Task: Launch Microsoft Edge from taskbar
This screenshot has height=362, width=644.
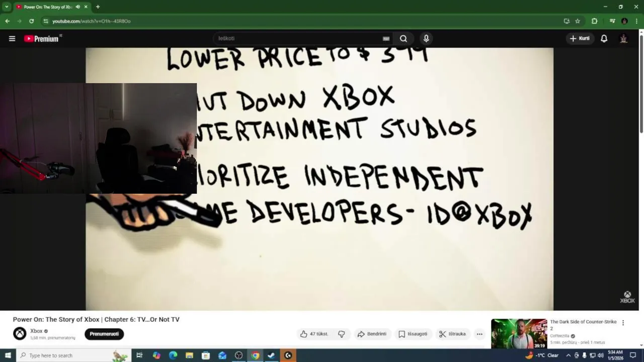Action: pyautogui.click(x=173, y=355)
